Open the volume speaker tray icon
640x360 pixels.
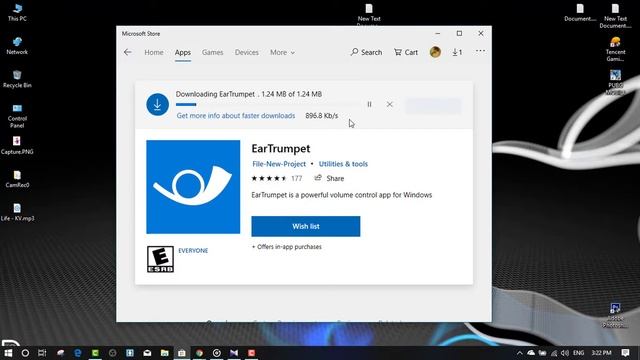click(565, 353)
